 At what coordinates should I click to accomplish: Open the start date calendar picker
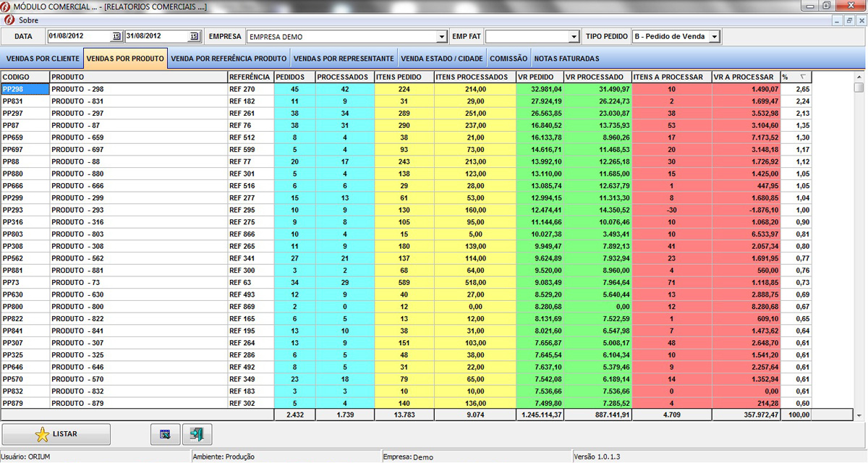pos(116,36)
